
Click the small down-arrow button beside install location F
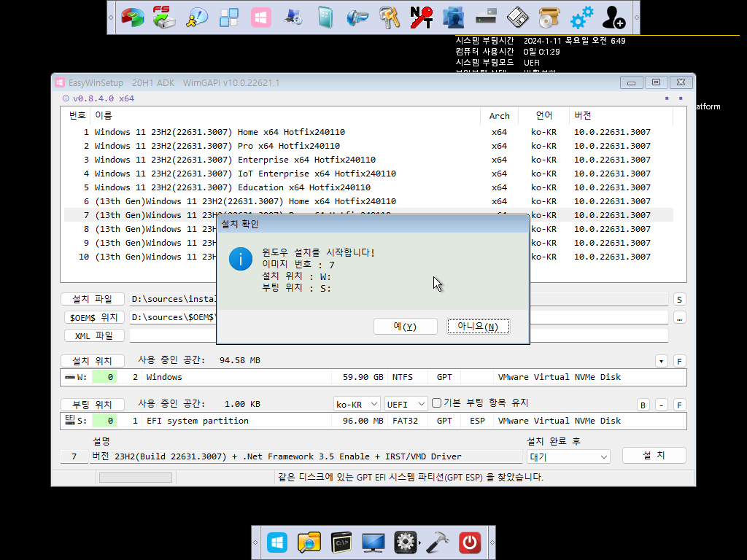661,362
